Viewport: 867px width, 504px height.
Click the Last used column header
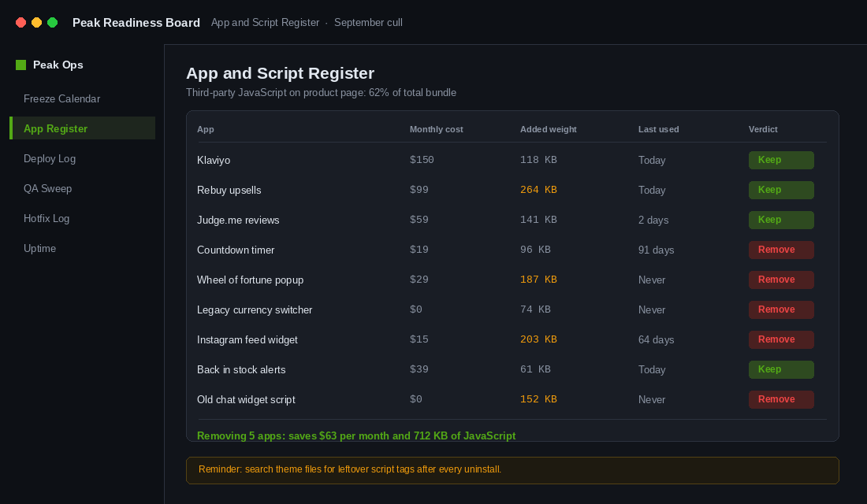(659, 129)
